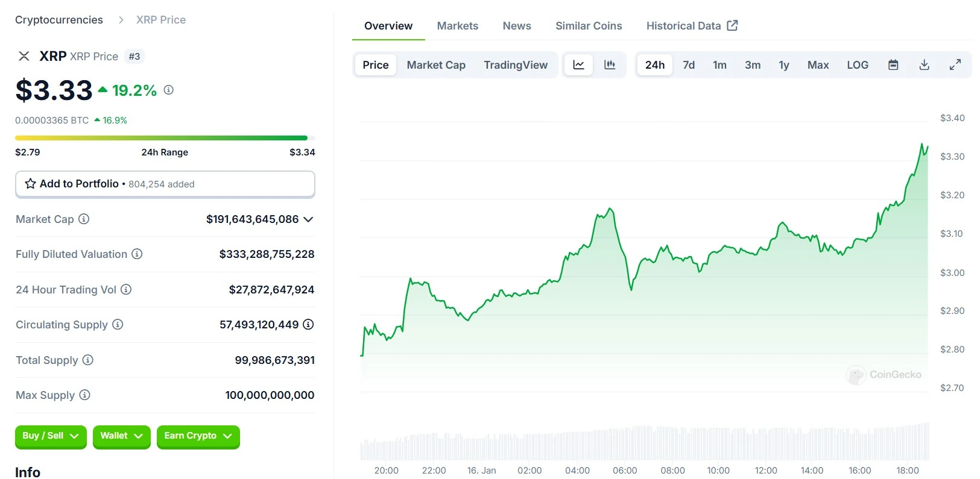Open the Market Cap info tooltip icon
This screenshot has height=479, width=980.
coord(84,219)
